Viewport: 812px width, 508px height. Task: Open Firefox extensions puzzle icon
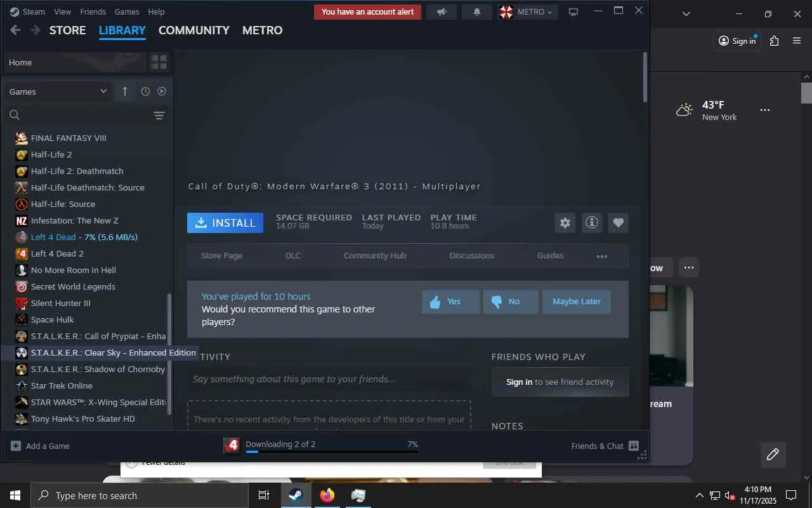tap(774, 41)
